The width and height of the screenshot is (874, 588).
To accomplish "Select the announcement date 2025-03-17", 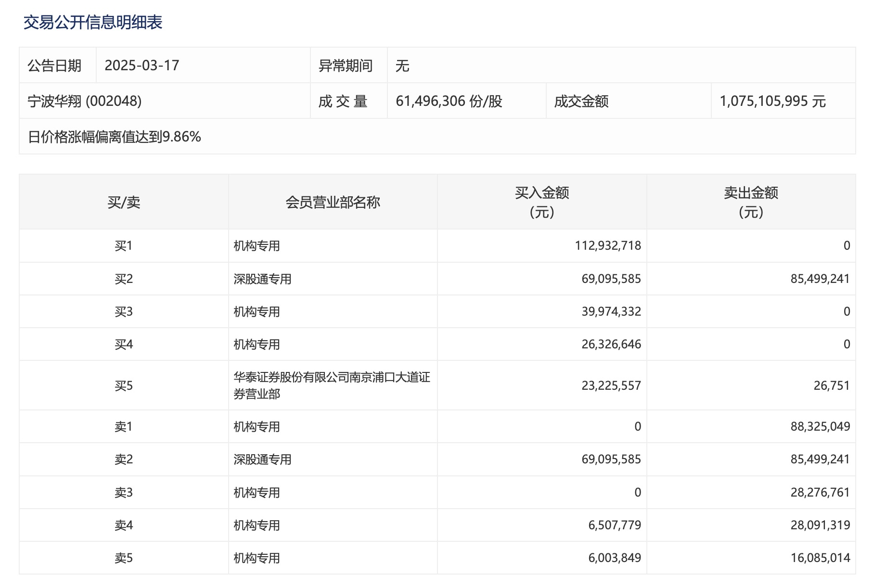I will coord(142,65).
